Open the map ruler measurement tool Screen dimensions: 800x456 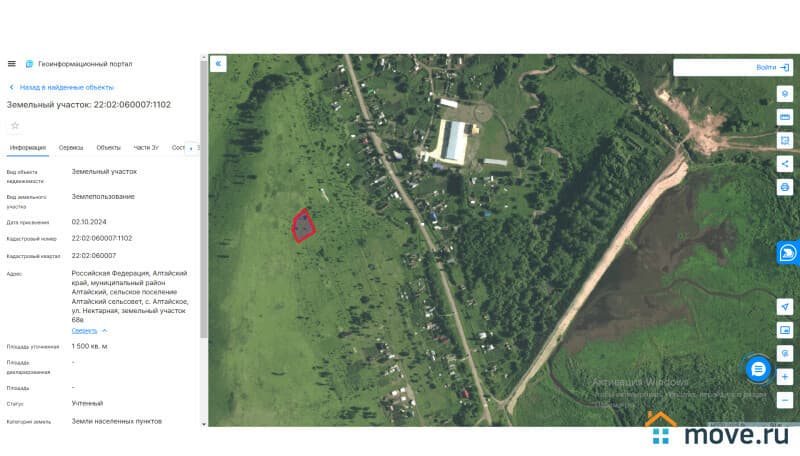[x=785, y=117]
